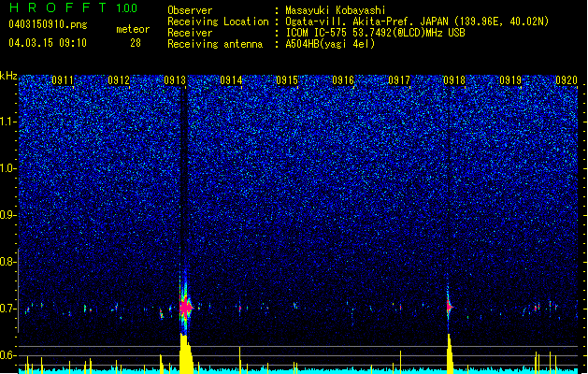Click the large meteor echo at 0913

[x=185, y=308]
